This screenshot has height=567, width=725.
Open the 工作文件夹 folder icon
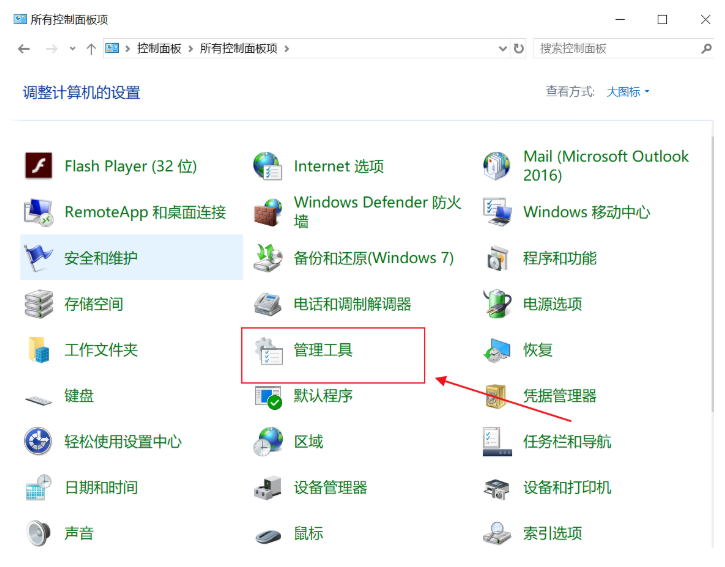[x=38, y=350]
